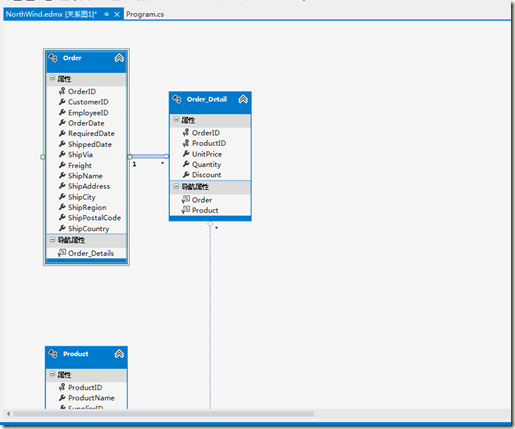Select Order_Details navigation property
The image size is (515, 429).
91,253
